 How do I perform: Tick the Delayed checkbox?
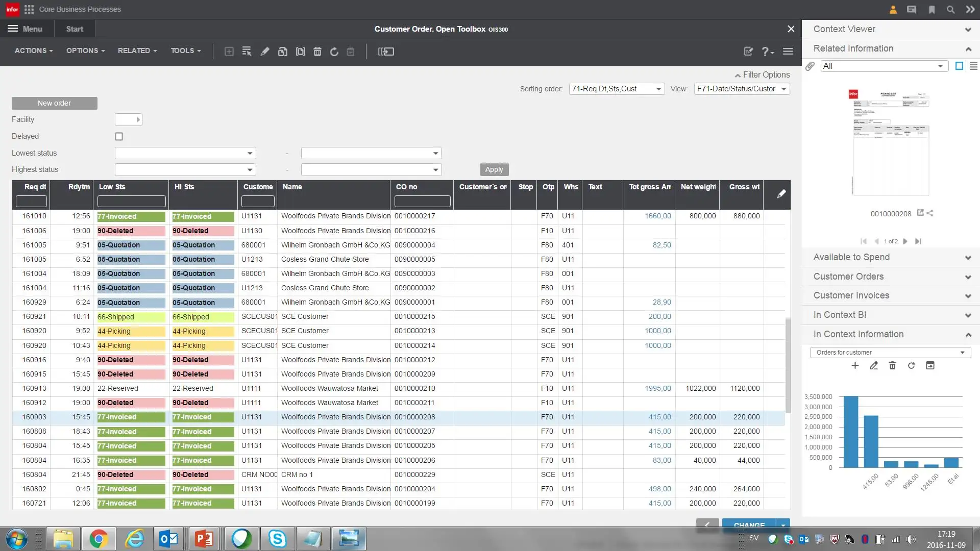click(x=119, y=136)
